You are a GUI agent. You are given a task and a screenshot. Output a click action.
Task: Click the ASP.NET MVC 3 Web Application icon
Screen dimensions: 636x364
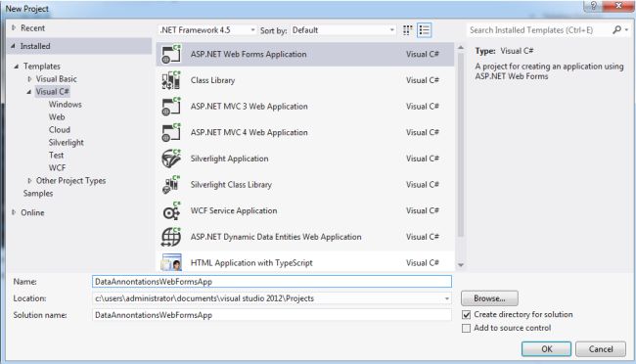click(171, 107)
